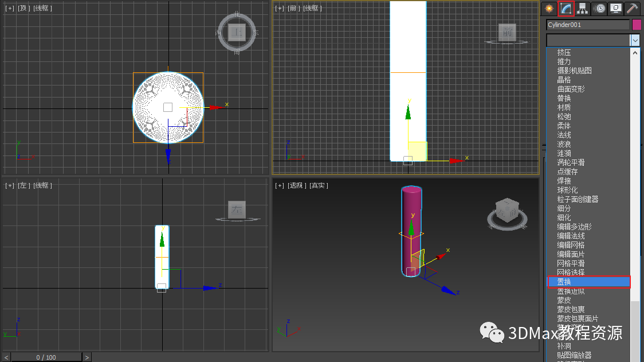Click the 0 / 100 time slider handle
The height and width of the screenshot is (362, 644).
[46, 357]
